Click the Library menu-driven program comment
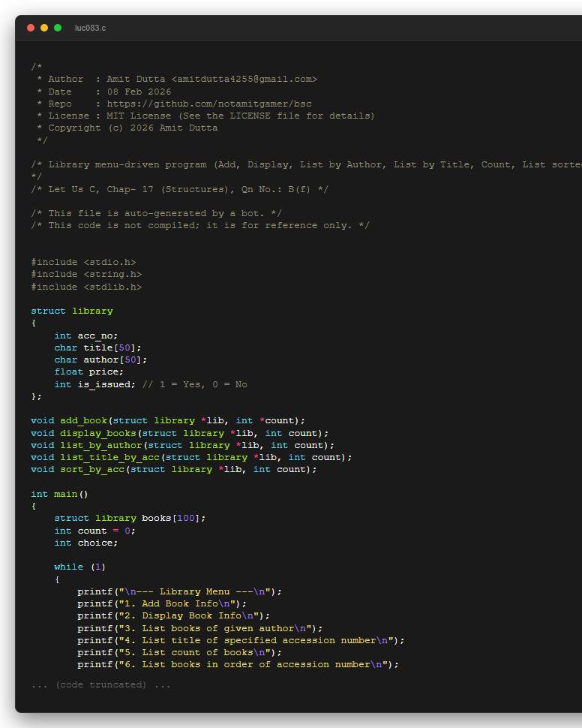The height and width of the screenshot is (728, 582). click(x=306, y=164)
